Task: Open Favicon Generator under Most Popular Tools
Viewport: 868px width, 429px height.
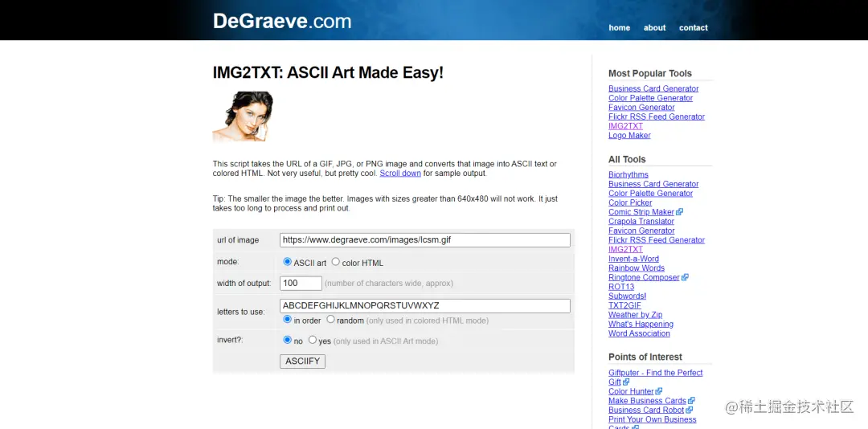Action: (641, 108)
